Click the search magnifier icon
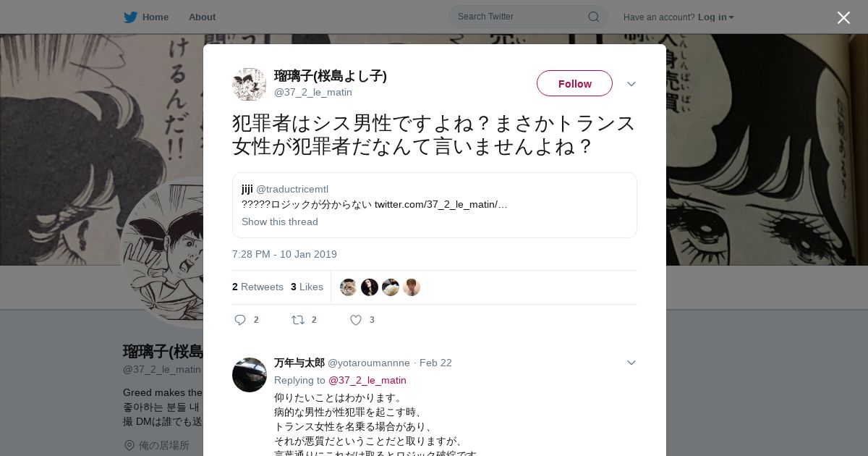868x456 pixels. click(593, 17)
